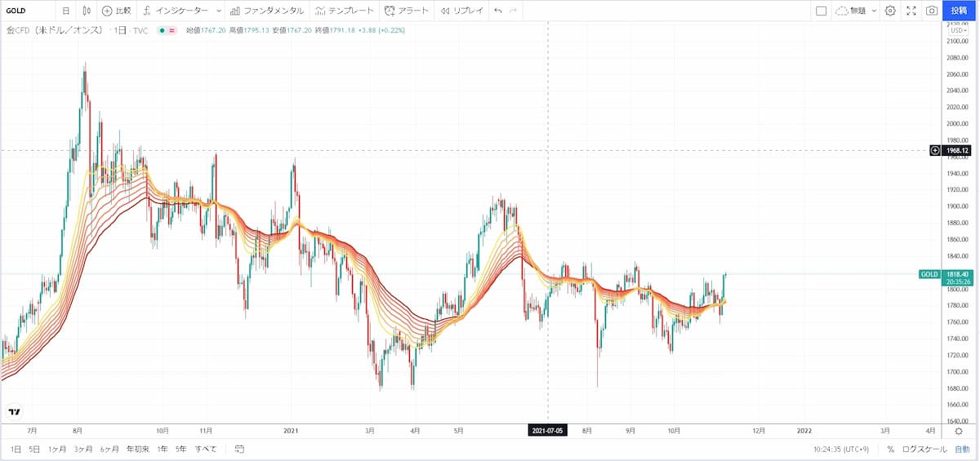Open the ファンダメンタル menu
The image size is (980, 461).
point(267,11)
